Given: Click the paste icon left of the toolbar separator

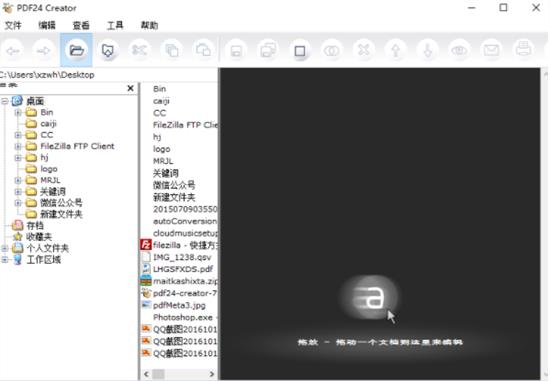Looking at the screenshot, I should coord(203,50).
